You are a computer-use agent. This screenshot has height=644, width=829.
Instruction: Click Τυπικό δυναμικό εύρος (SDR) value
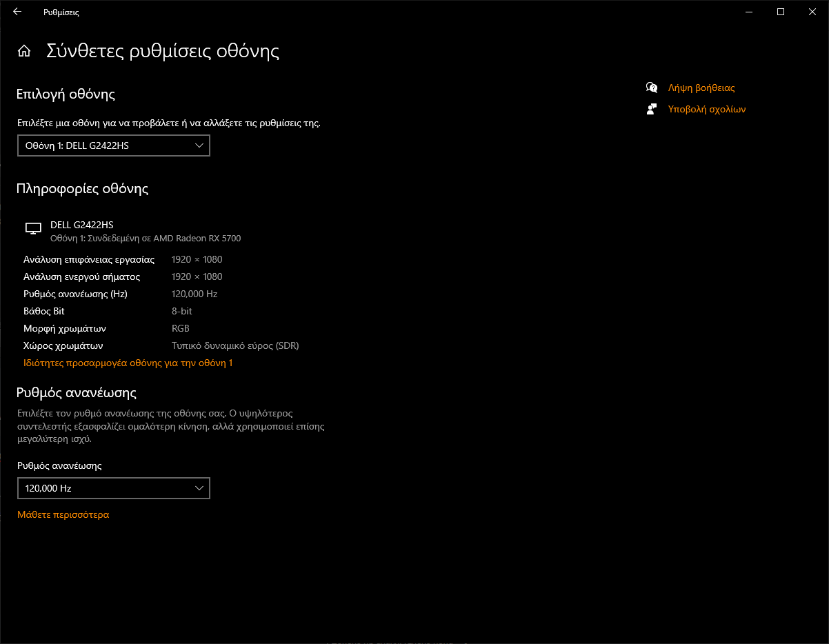click(x=235, y=345)
